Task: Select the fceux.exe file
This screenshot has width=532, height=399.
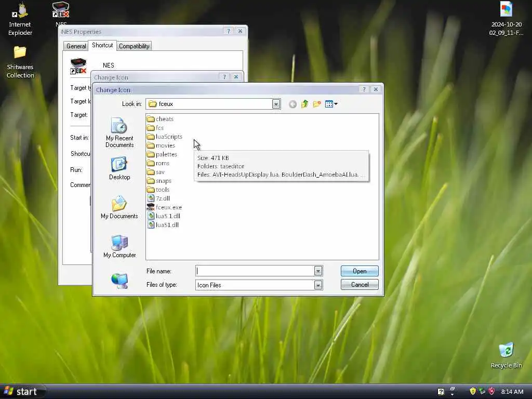Action: click(165, 207)
